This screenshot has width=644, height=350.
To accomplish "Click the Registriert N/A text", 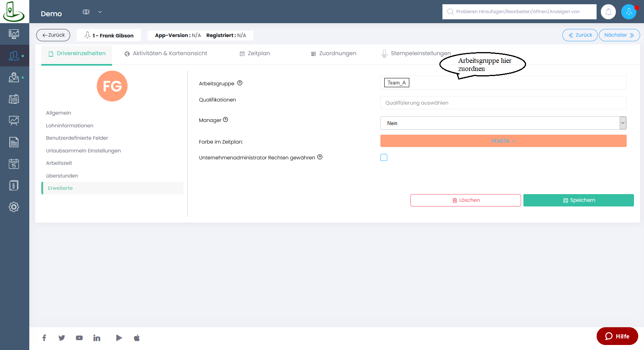I will point(226,36).
